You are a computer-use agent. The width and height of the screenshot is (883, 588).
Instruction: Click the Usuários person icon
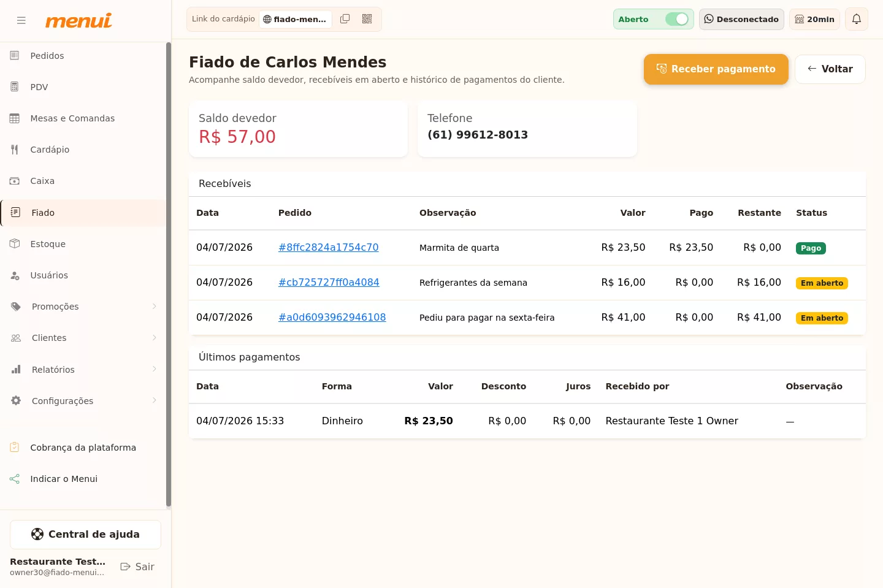[15, 275]
